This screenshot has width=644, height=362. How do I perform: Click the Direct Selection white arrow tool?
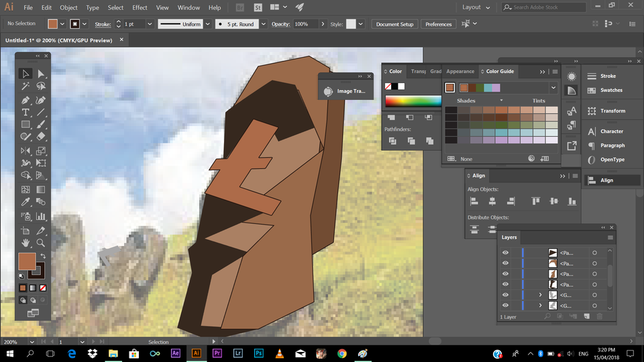pos(41,74)
